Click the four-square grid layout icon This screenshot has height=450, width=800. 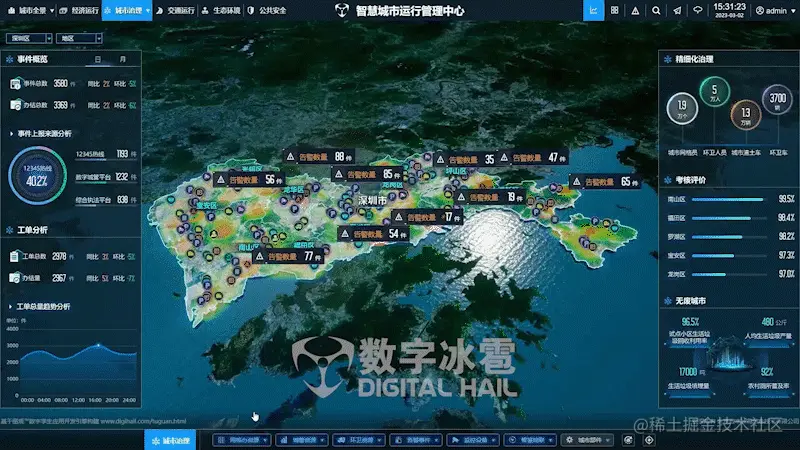pos(614,10)
